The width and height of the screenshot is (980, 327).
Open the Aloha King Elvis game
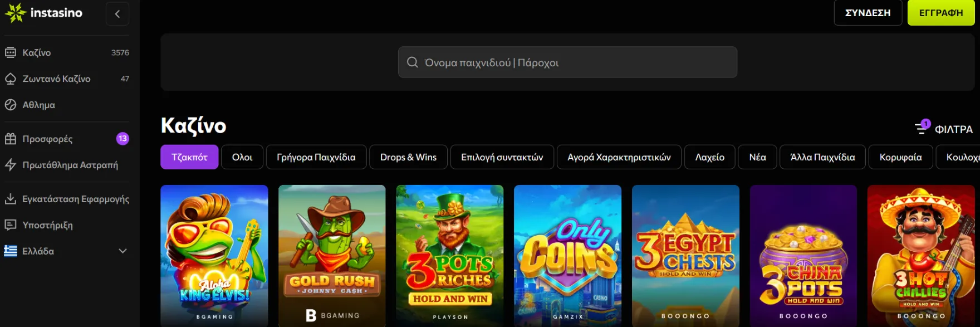[214, 256]
